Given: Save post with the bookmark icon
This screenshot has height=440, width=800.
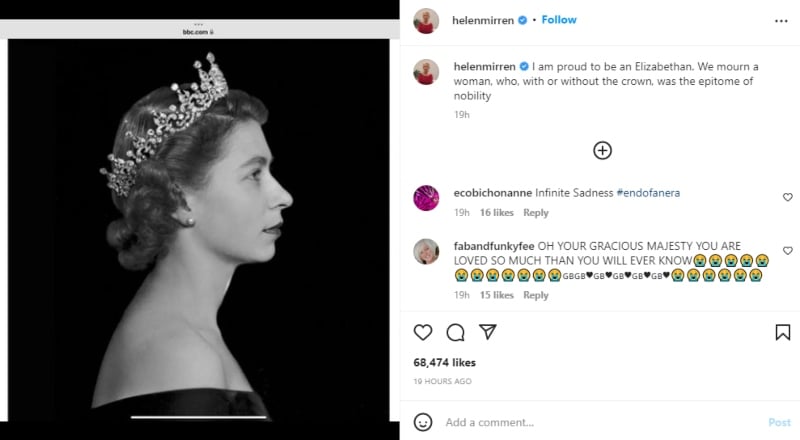Looking at the screenshot, I should 782,332.
